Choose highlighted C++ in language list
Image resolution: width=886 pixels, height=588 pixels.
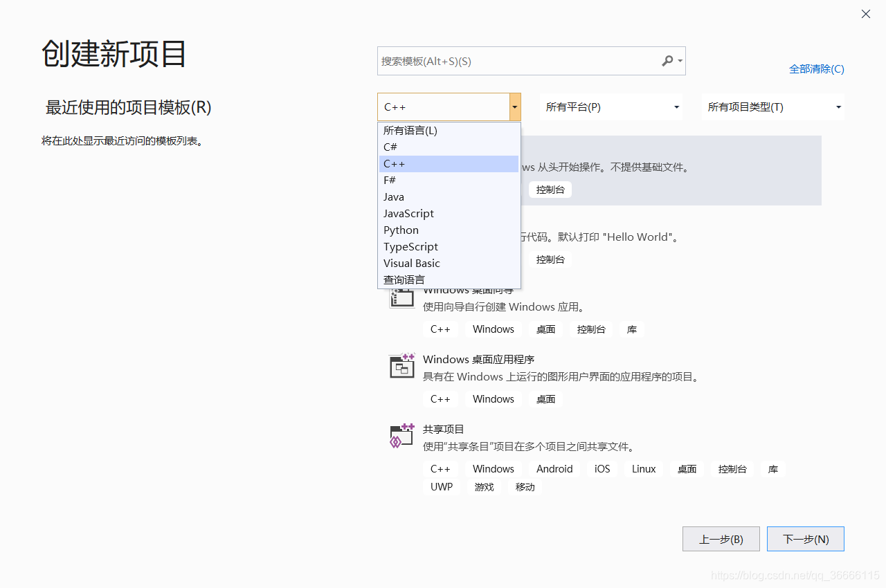(449, 164)
